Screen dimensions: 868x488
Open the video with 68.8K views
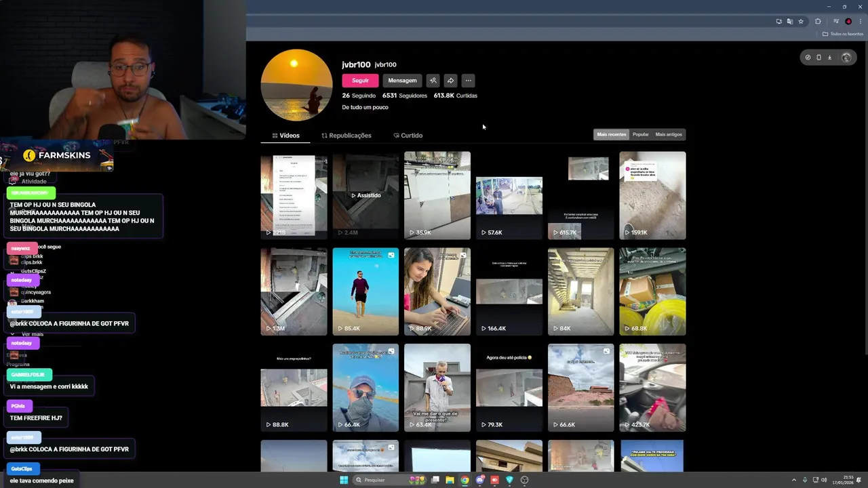(652, 291)
